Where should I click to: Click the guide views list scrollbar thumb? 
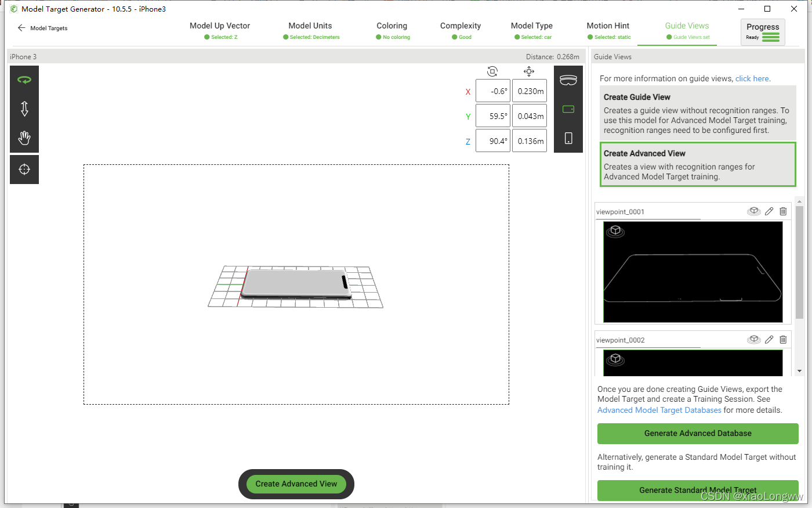tap(799, 262)
